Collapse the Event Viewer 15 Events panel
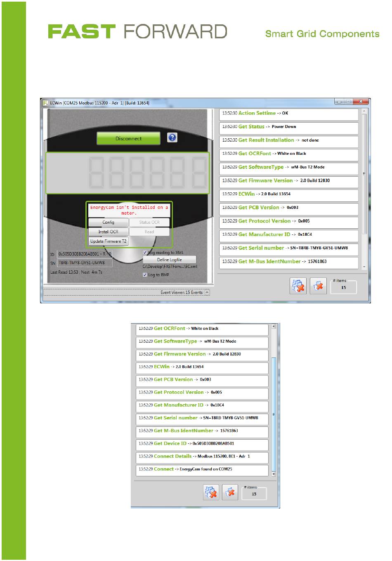This screenshot has width=392, height=561. (x=207, y=292)
